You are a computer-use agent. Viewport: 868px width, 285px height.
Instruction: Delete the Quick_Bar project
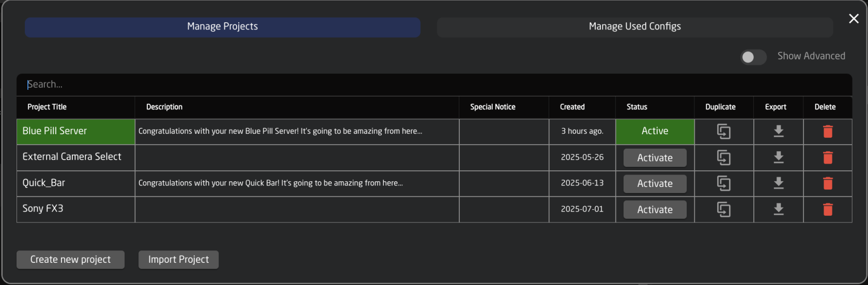828,183
